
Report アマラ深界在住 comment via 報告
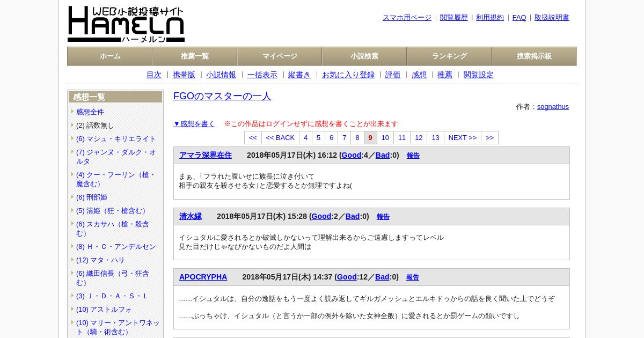[413, 156]
